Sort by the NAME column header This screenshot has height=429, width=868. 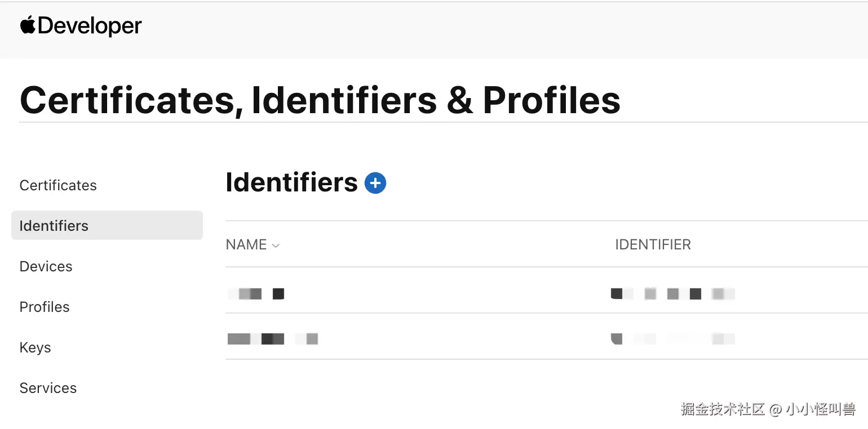pos(246,245)
